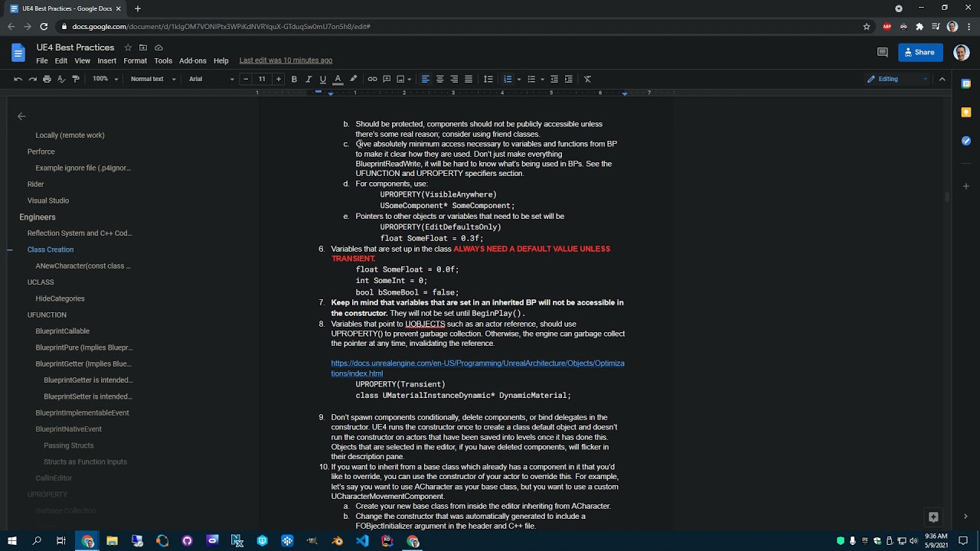The image size is (980, 551).
Task: Open the Explore button at the bottom right
Action: tap(933, 517)
